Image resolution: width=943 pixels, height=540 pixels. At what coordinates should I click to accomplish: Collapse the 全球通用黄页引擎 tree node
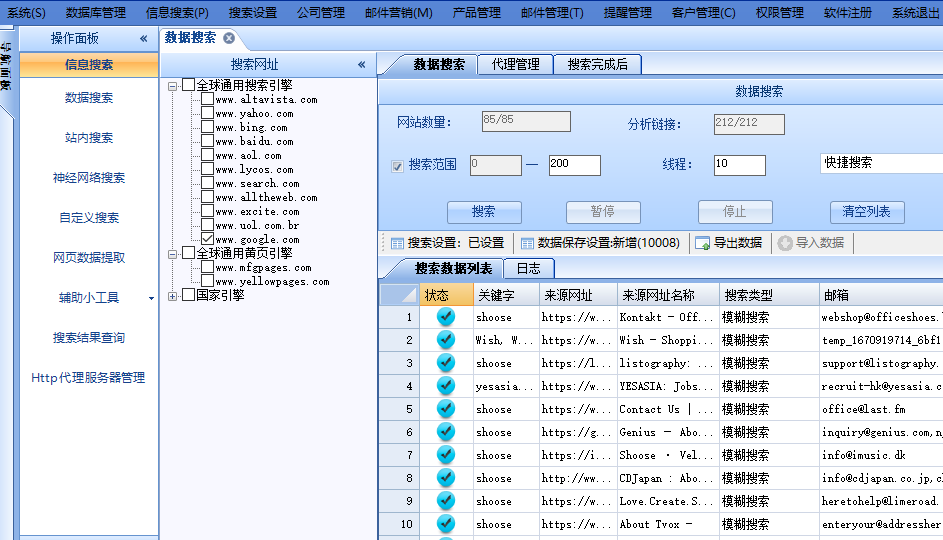[x=173, y=254]
